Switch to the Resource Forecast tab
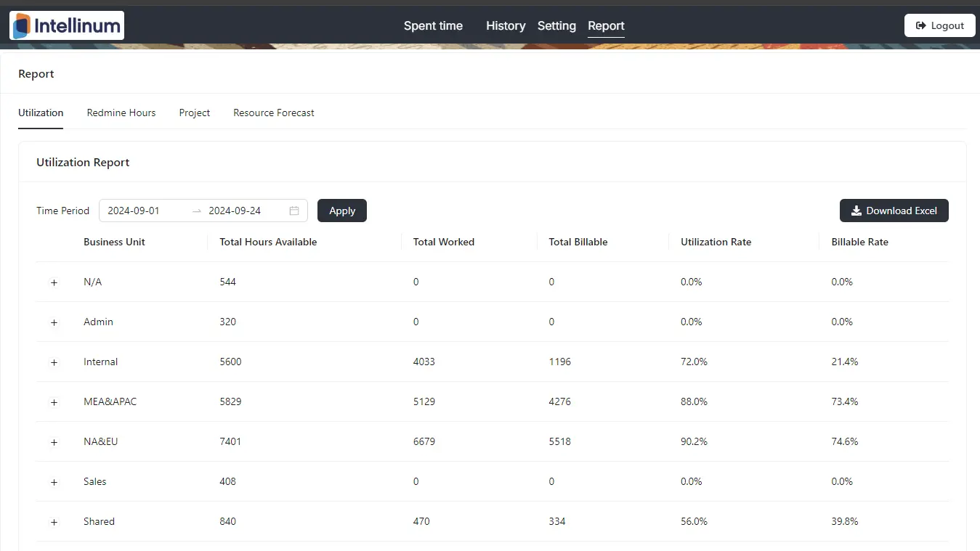980x551 pixels. click(274, 113)
